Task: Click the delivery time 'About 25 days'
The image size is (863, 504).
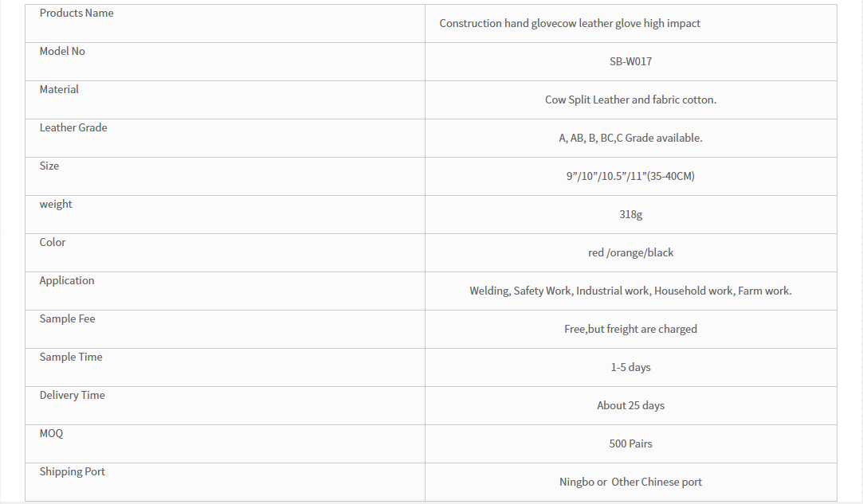Action: pyautogui.click(x=630, y=405)
